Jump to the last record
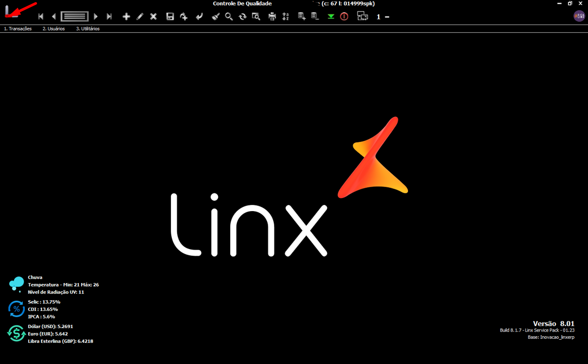Image resolution: width=588 pixels, height=364 pixels. point(109,17)
